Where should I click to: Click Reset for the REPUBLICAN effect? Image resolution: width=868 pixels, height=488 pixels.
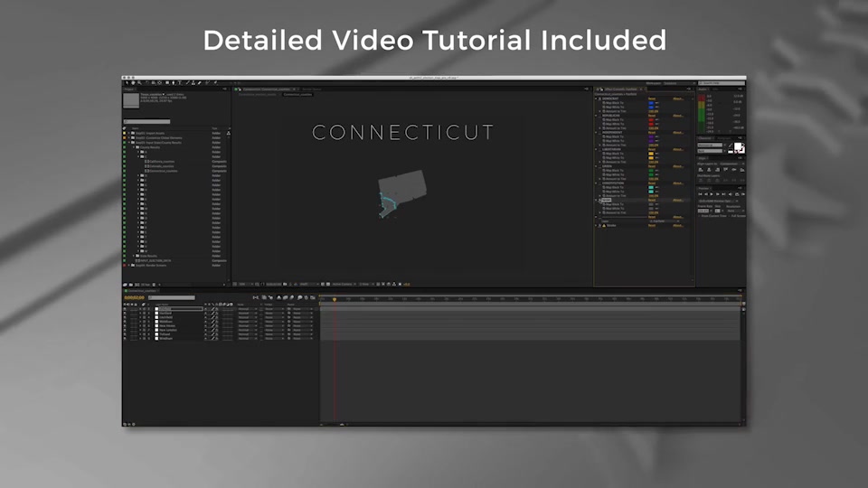[652, 116]
